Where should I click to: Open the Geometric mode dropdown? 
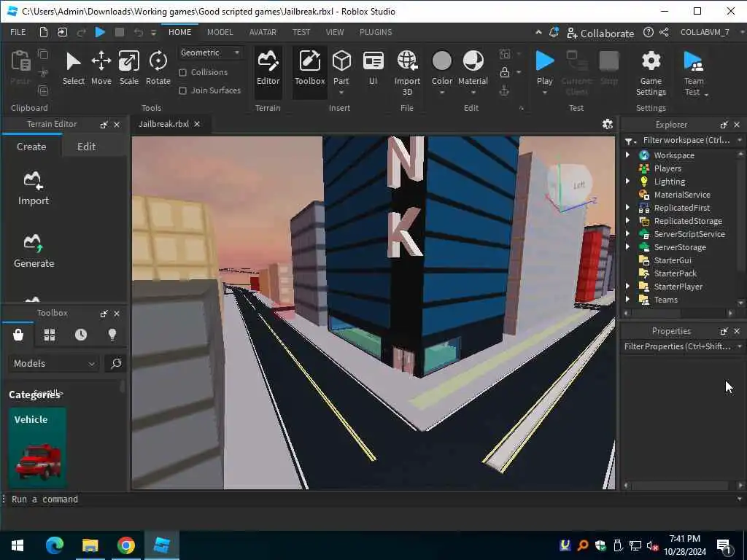[x=210, y=52]
